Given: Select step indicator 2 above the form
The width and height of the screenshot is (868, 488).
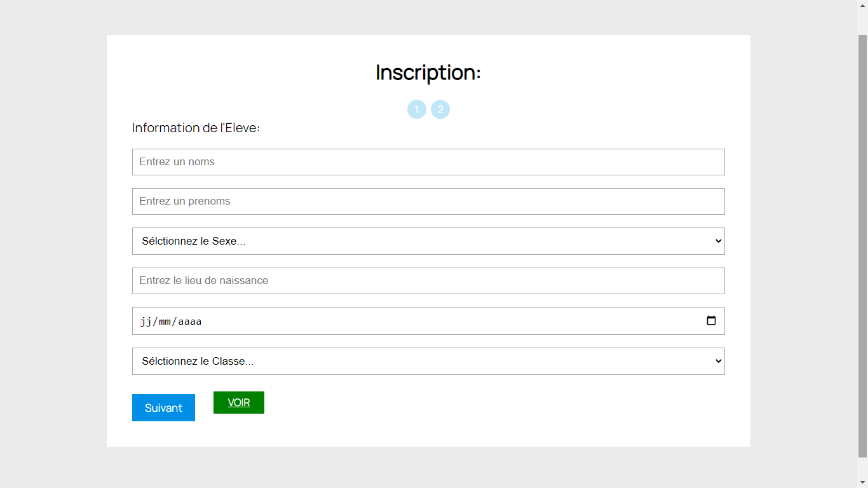Looking at the screenshot, I should coord(440,109).
